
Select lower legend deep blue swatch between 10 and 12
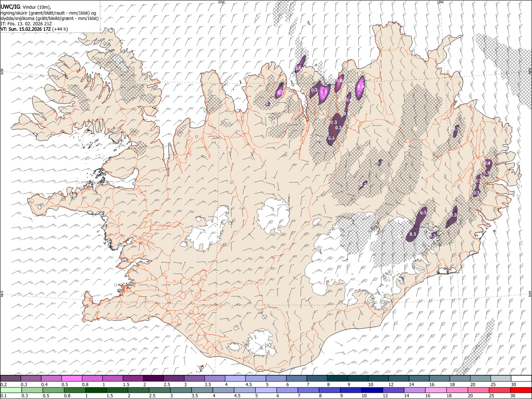click(x=372, y=390)
